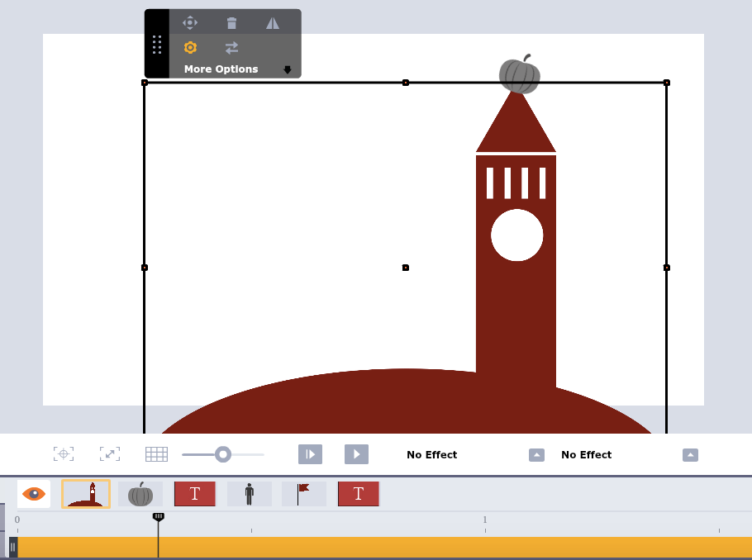Click the expand-to-fit arrows icon
This screenshot has height=560, width=752.
110,454
